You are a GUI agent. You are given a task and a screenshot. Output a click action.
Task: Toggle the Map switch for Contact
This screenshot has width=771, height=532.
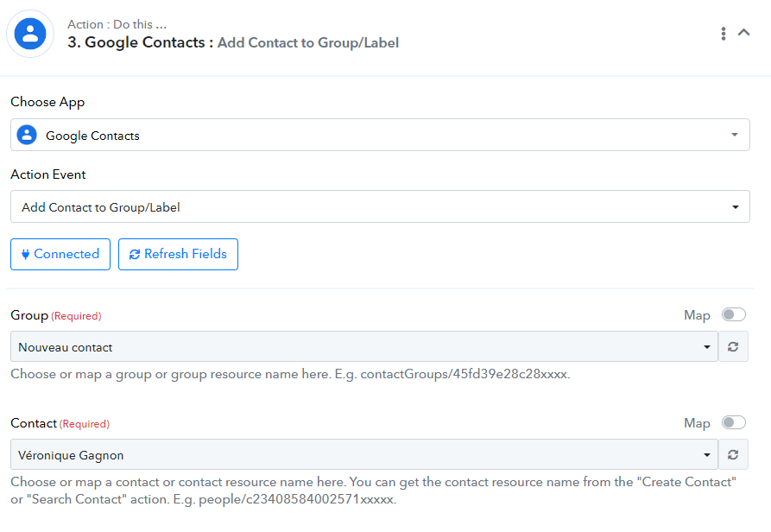pyautogui.click(x=734, y=423)
